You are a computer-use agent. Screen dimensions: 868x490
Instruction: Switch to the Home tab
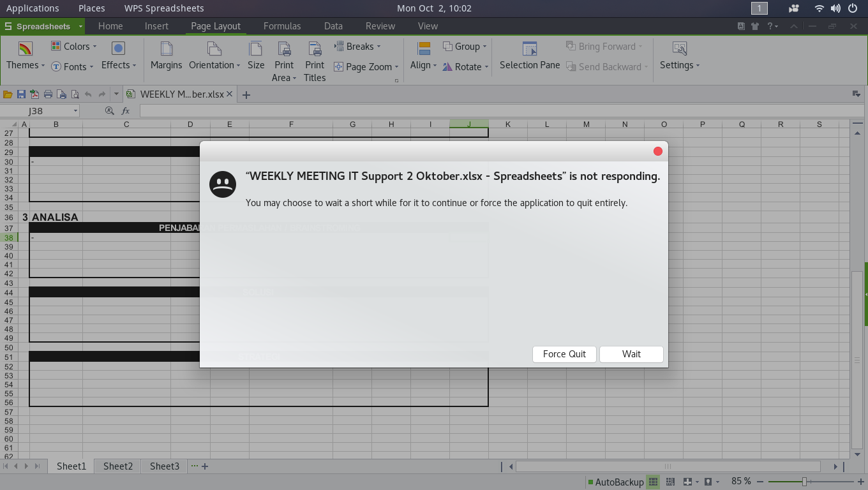110,26
